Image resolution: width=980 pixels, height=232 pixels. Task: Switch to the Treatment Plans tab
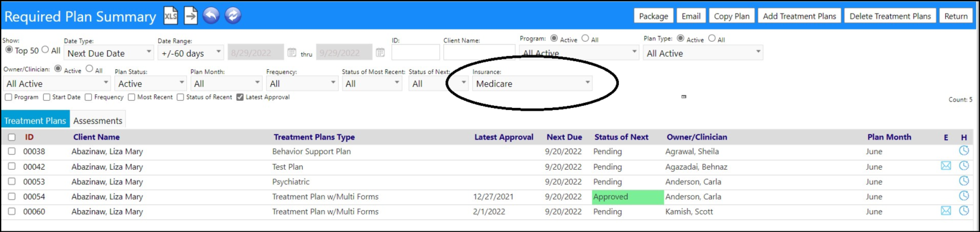pos(35,120)
